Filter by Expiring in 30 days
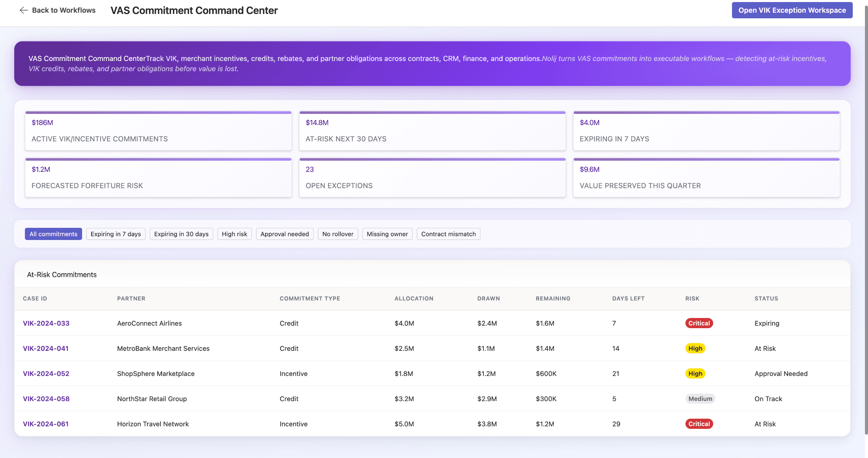This screenshot has height=458, width=868. tap(181, 234)
